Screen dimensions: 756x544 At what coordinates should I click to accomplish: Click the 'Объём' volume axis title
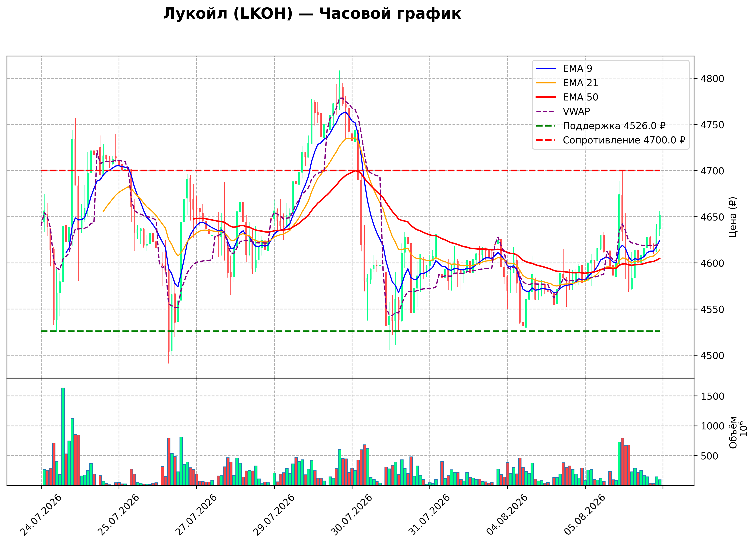click(733, 432)
